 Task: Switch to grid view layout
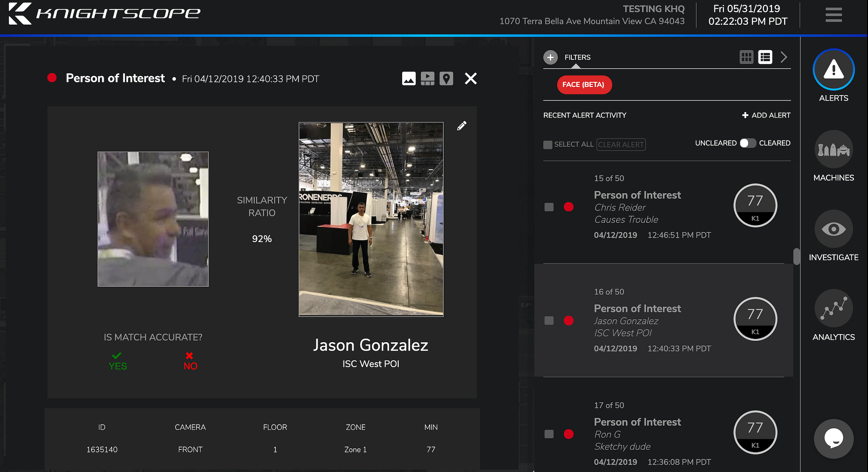[746, 57]
